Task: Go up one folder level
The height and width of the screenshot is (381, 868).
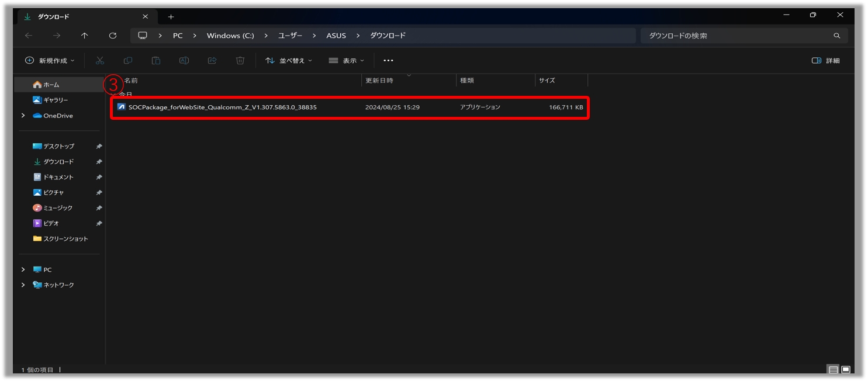Action: pos(85,36)
